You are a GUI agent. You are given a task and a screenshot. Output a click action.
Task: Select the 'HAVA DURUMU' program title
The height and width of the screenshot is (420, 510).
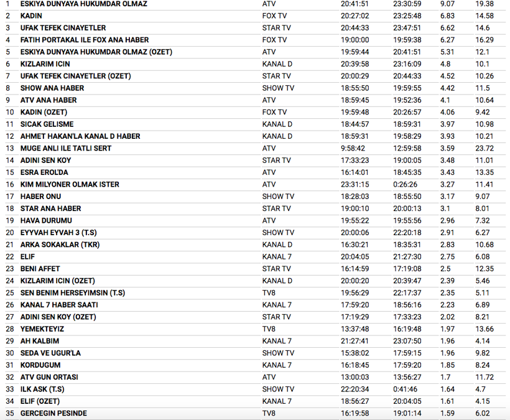coord(46,221)
